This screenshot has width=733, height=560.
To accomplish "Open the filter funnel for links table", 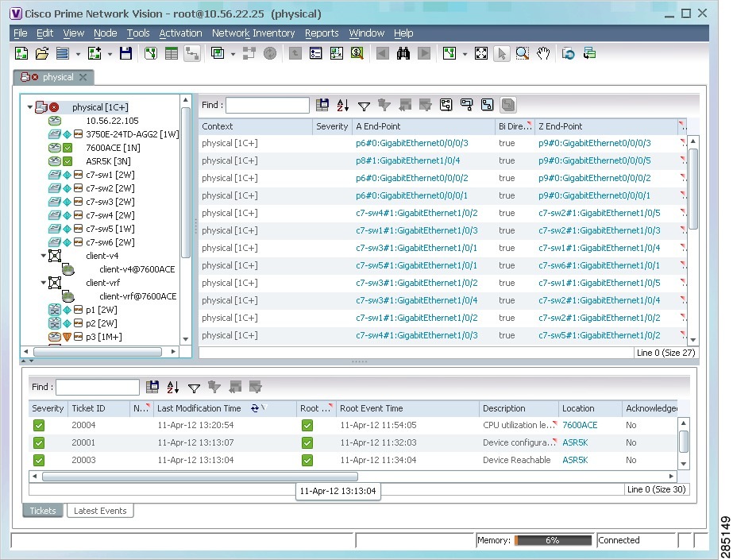I will 364,106.
